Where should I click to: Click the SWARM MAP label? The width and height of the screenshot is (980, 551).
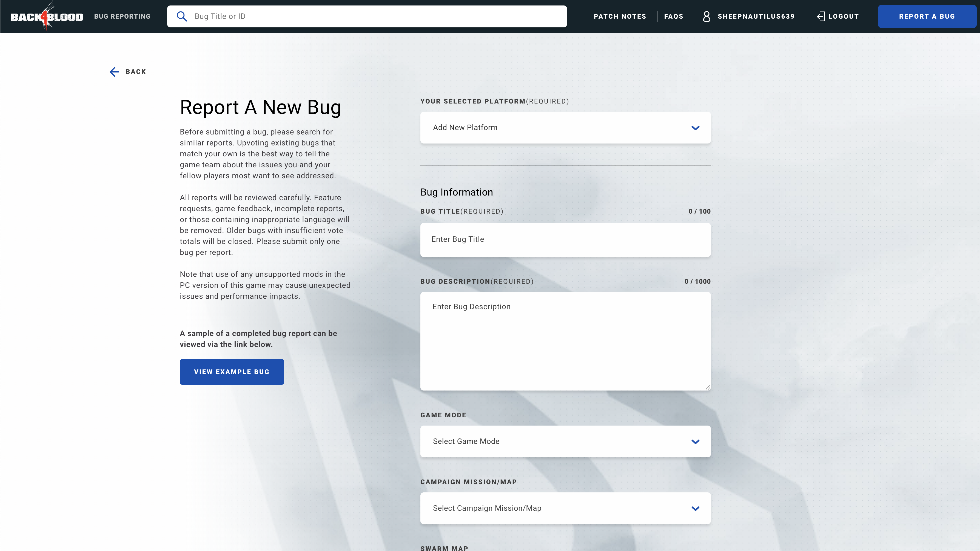pyautogui.click(x=444, y=548)
